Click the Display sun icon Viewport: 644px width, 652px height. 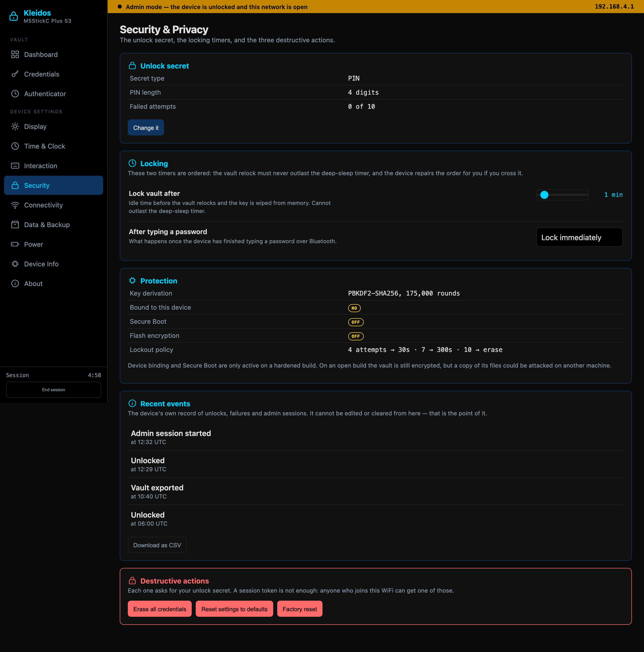[x=15, y=127]
